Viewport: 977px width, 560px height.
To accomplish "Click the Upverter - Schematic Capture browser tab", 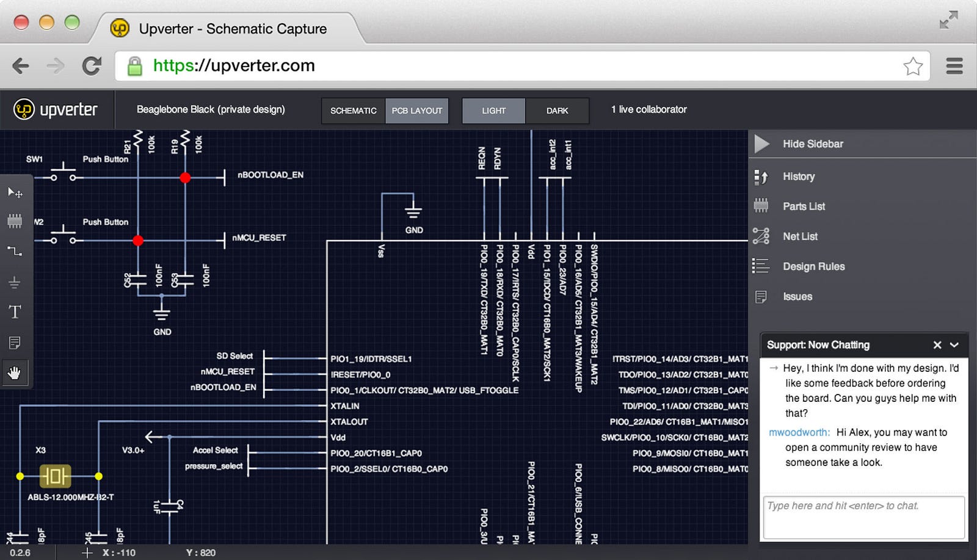I will (x=233, y=29).
